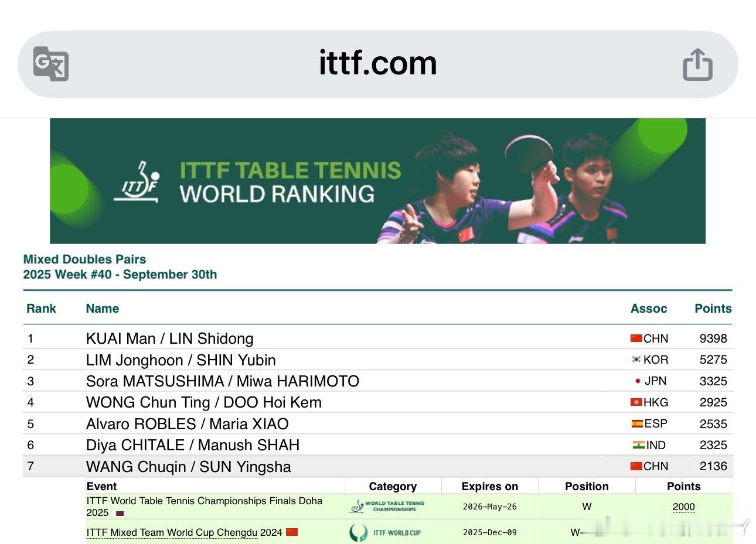Click the Hong Kong flag icon
Viewport: 756px width, 544px height.
[636, 402]
